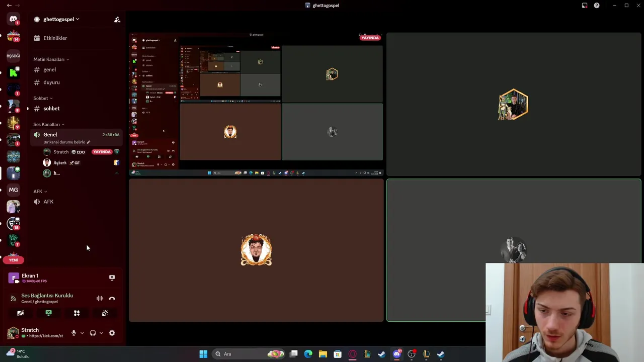This screenshot has width=644, height=362.
Task: Launch Microsoft Edge from taskbar
Action: 308,354
